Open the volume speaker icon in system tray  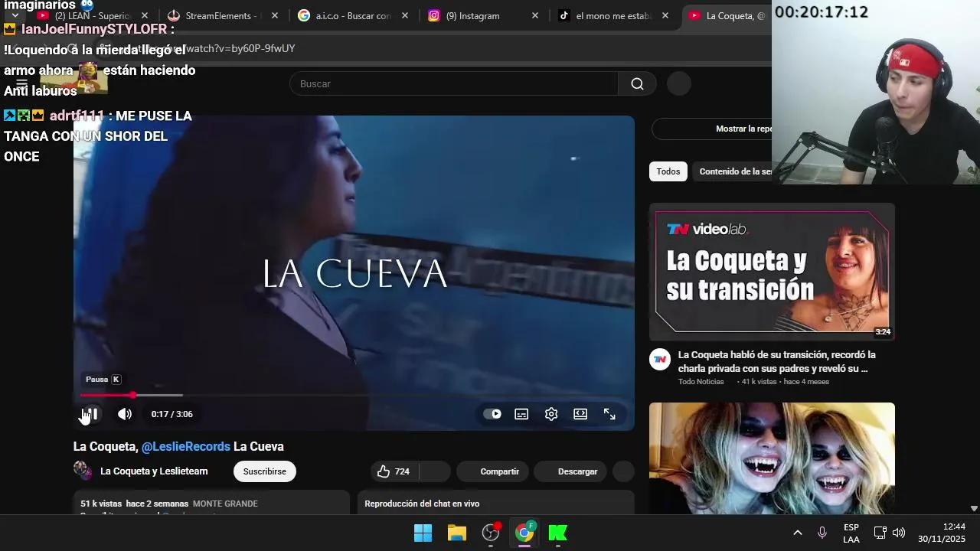pos(899,533)
